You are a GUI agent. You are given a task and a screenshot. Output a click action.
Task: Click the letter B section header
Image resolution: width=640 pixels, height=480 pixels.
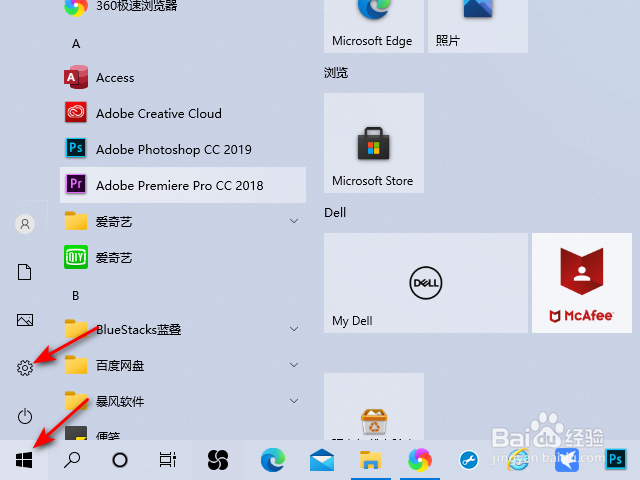(x=76, y=296)
